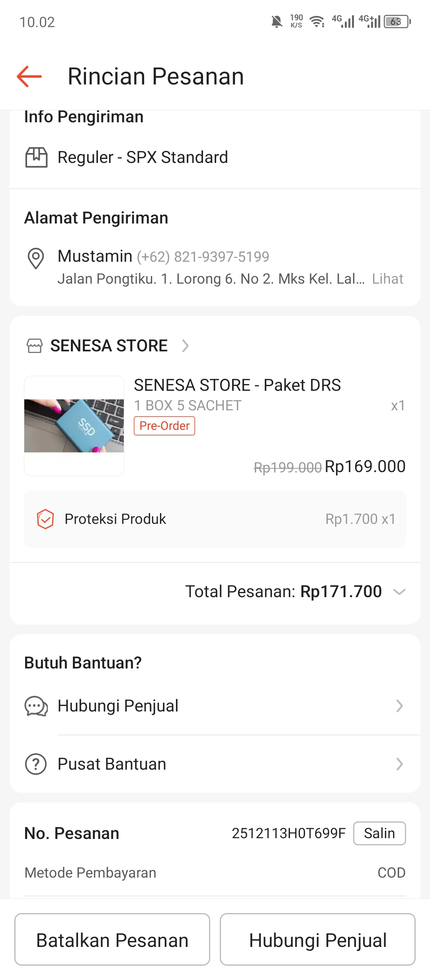Tap the address location pin icon
Image resolution: width=430 pixels, height=980 pixels.
coord(36,258)
